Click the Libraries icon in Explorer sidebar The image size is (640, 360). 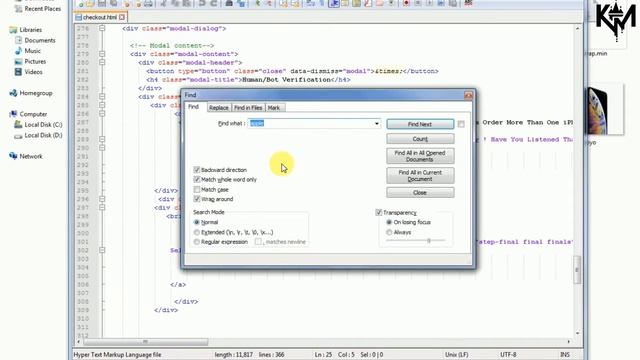point(13,30)
